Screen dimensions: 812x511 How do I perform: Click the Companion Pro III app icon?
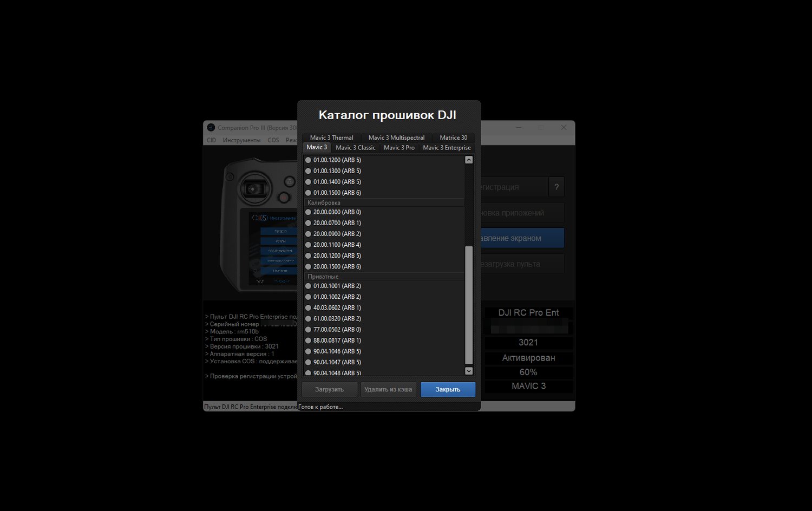[x=211, y=128]
